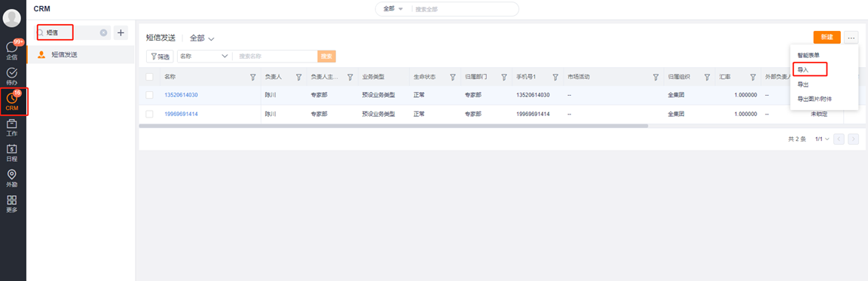
Task: Click the 共 2 条 record count
Action: coord(797,139)
